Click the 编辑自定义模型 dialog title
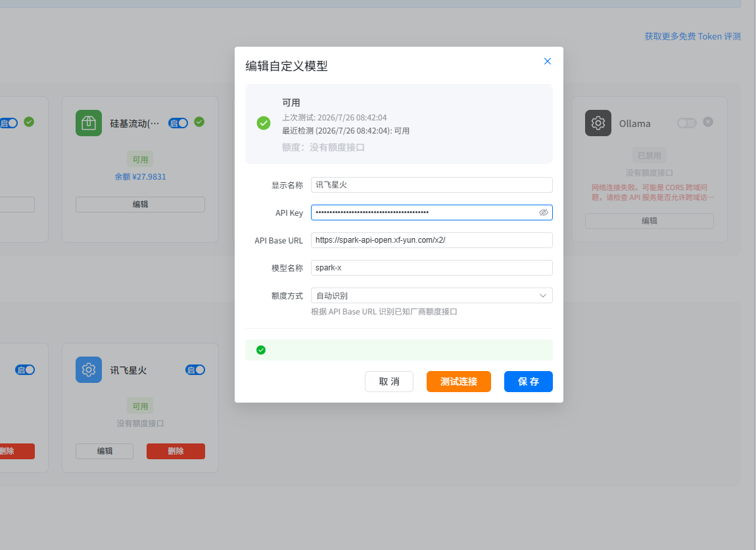Screen dimensions: 756x550 point(287,66)
